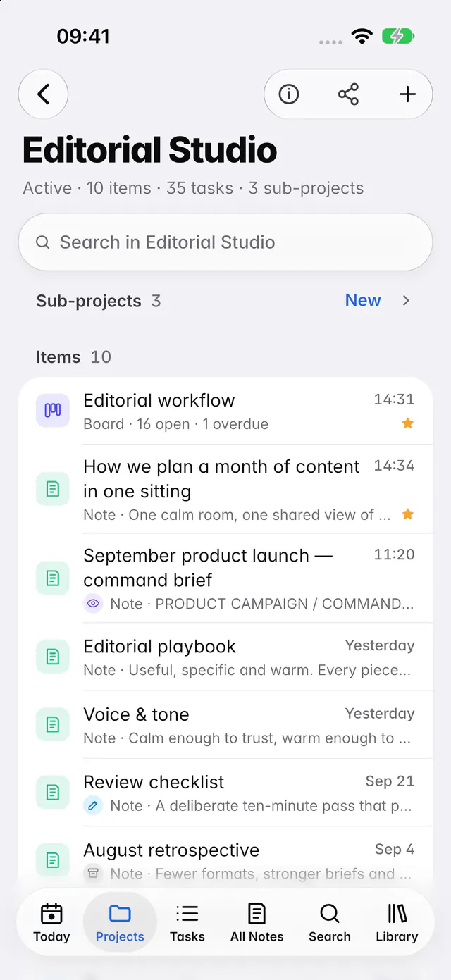Go back using the back chevron button
The image size is (451, 980).
[43, 94]
